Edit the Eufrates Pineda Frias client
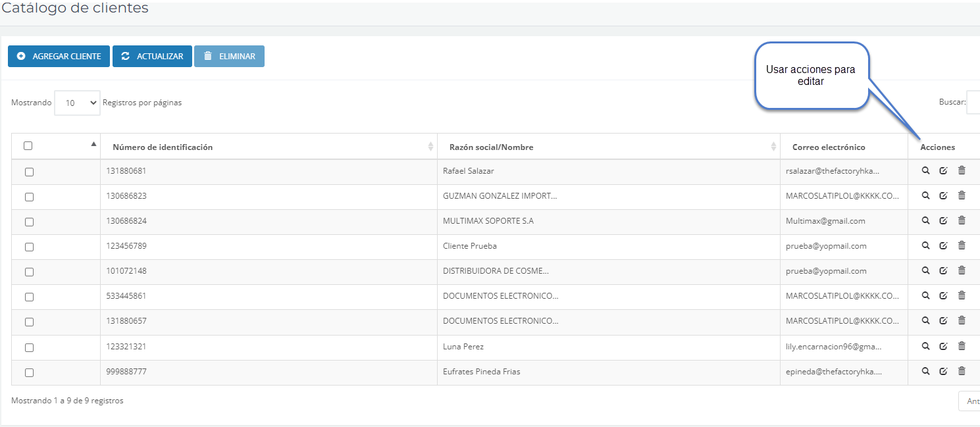This screenshot has width=980, height=427. pyautogui.click(x=943, y=372)
